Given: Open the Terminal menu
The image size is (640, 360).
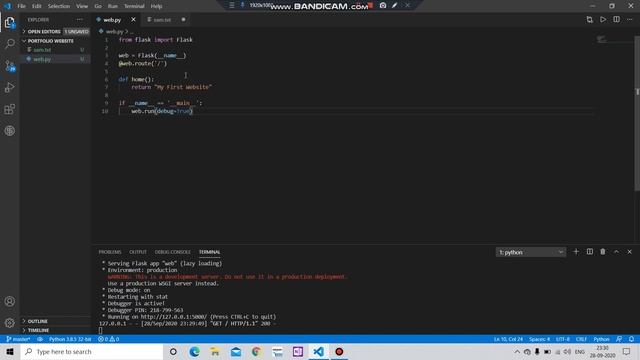Looking at the screenshot, I should (x=134, y=6).
